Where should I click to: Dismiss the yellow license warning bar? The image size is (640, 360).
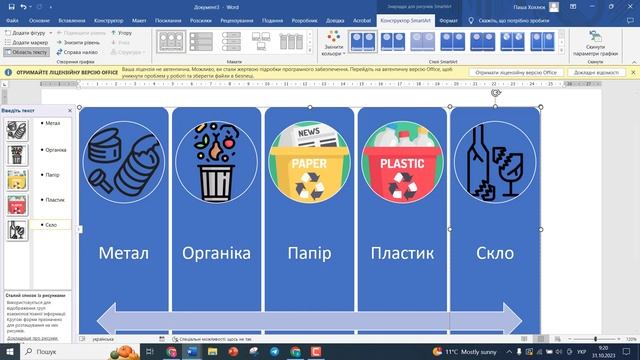coord(633,72)
